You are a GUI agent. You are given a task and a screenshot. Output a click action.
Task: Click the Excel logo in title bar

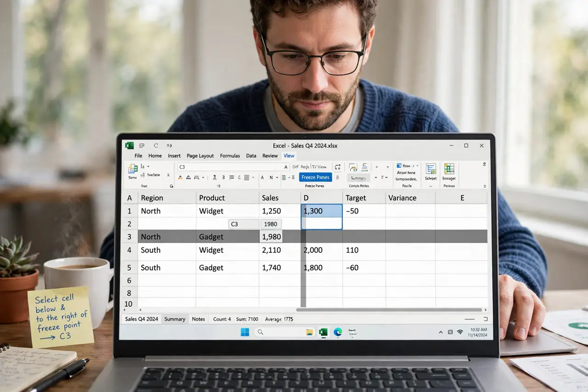coord(130,146)
